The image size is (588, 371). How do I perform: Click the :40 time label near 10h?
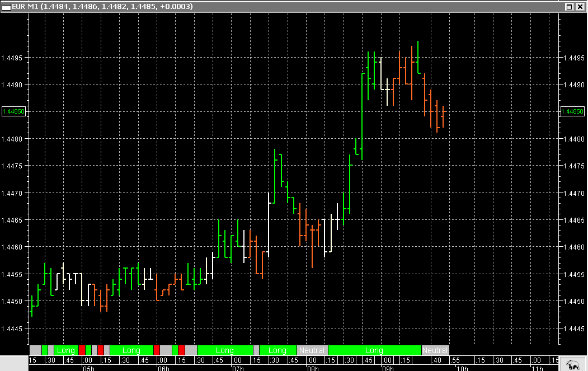438,360
